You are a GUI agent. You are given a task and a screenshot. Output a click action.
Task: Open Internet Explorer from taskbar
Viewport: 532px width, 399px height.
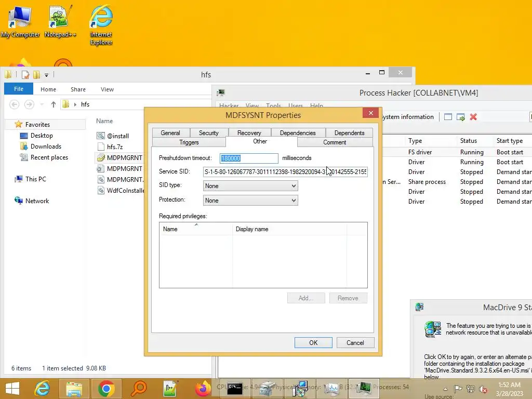coord(42,389)
